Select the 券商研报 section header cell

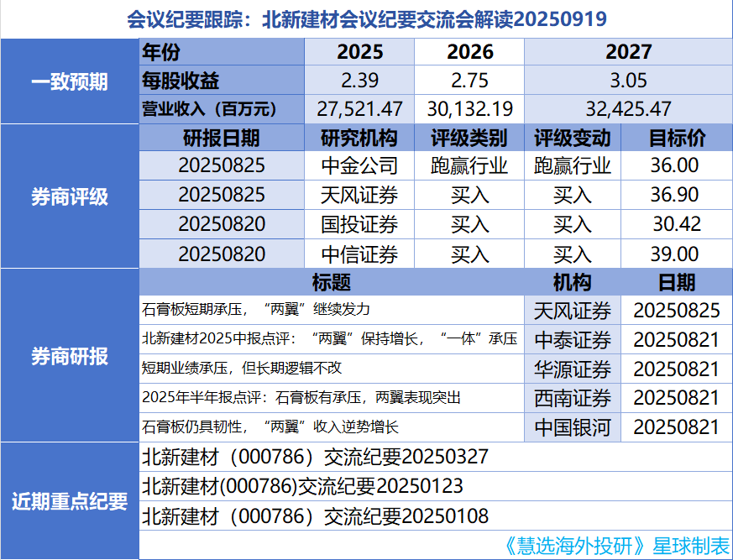pos(70,356)
